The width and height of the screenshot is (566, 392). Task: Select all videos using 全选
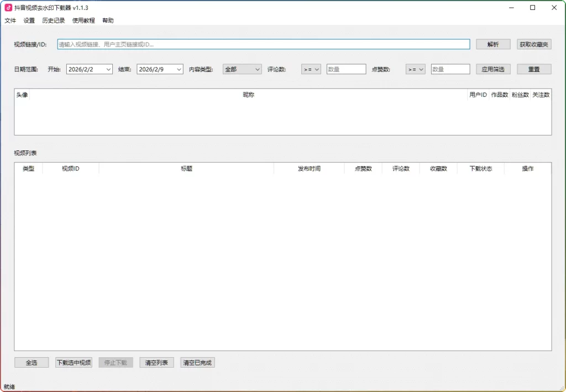(32, 362)
